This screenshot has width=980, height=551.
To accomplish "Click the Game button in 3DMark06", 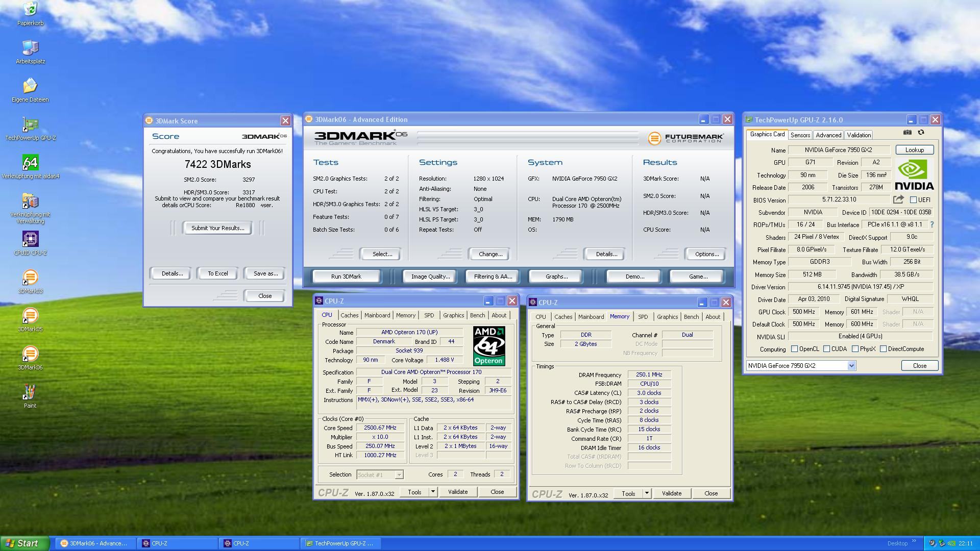I will click(698, 277).
